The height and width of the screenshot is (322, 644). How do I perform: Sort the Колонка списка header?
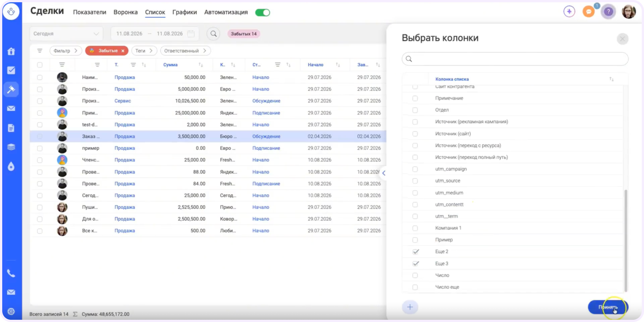[611, 79]
